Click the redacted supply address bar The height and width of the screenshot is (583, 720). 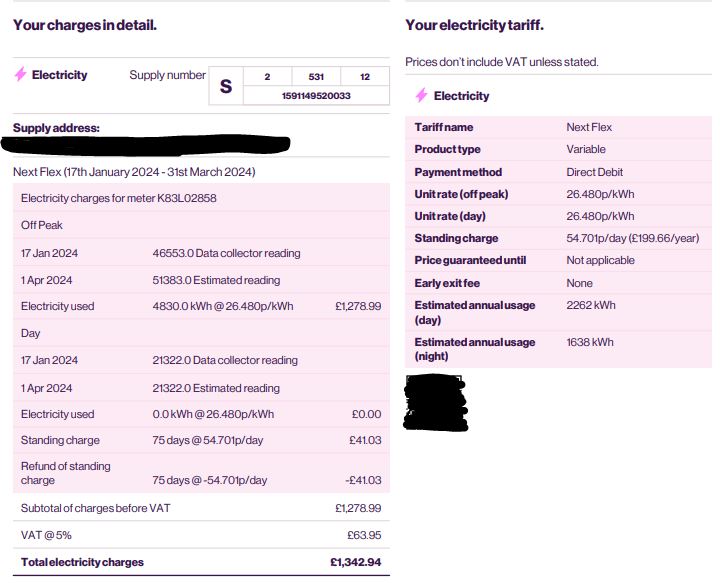pos(145,144)
